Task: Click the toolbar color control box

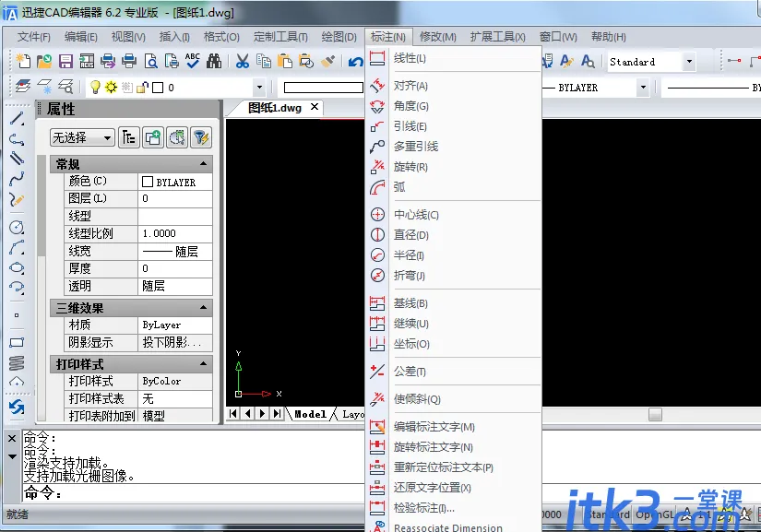Action: pyautogui.click(x=323, y=88)
